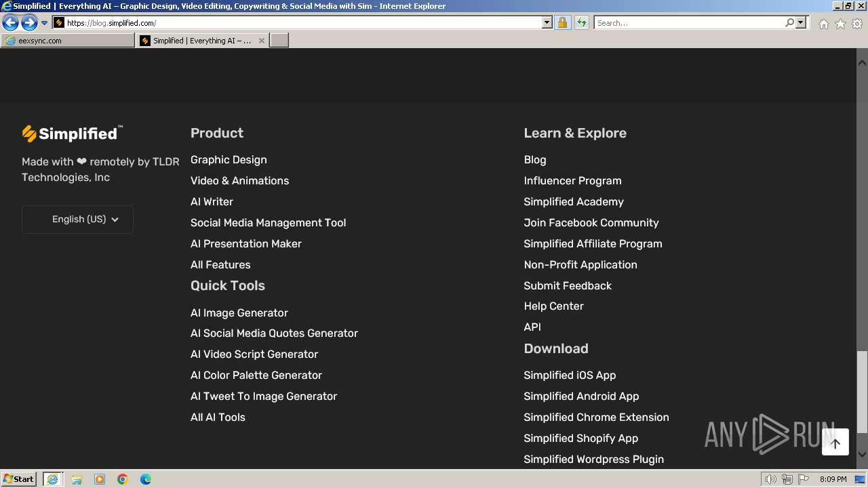Open the Join Facebook Community link

coord(591,223)
